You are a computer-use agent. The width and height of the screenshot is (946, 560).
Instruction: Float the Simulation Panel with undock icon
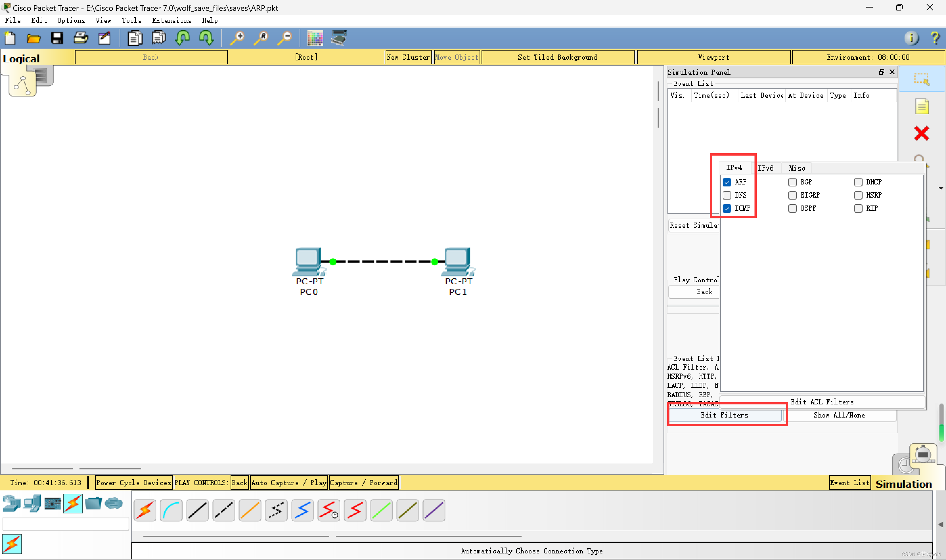point(881,72)
